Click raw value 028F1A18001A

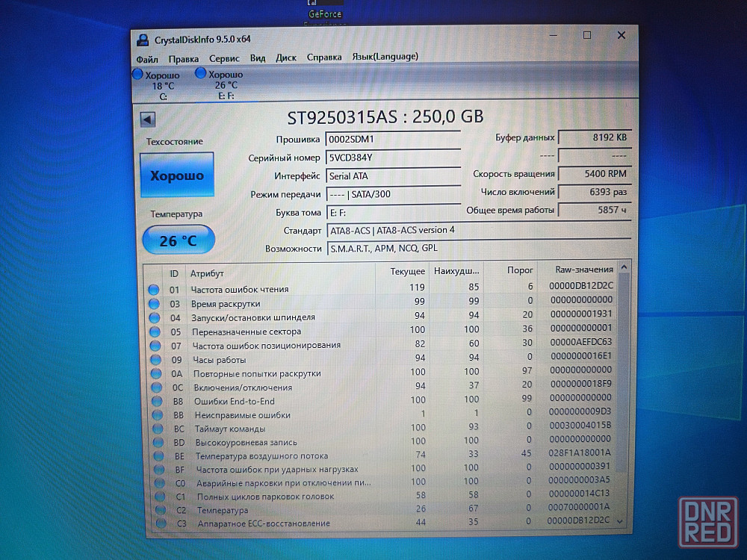click(580, 452)
